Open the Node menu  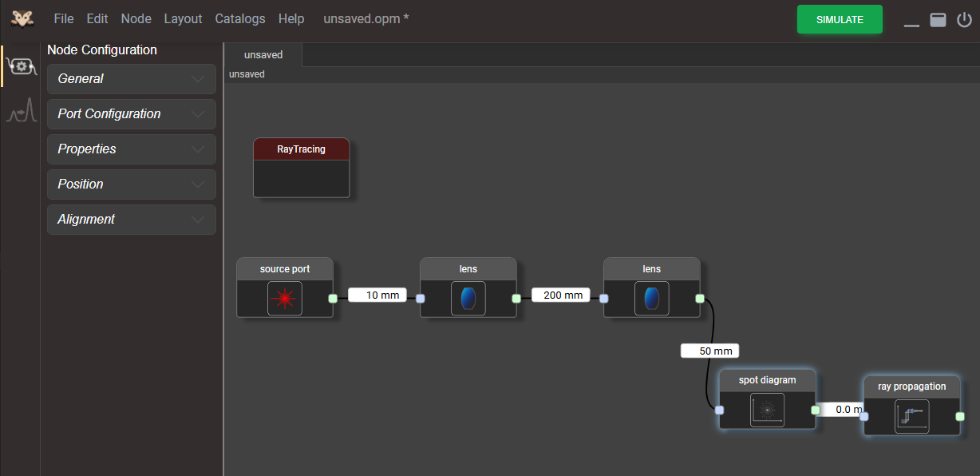pyautogui.click(x=136, y=19)
